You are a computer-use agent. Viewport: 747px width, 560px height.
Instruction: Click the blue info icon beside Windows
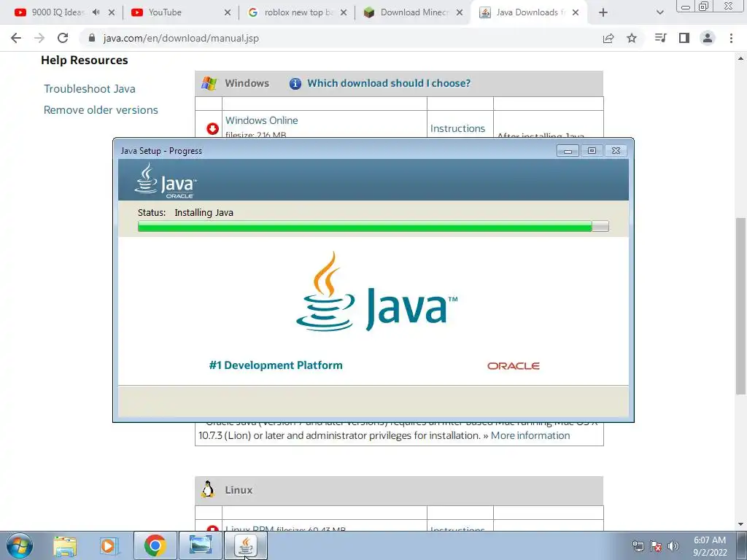click(x=295, y=84)
